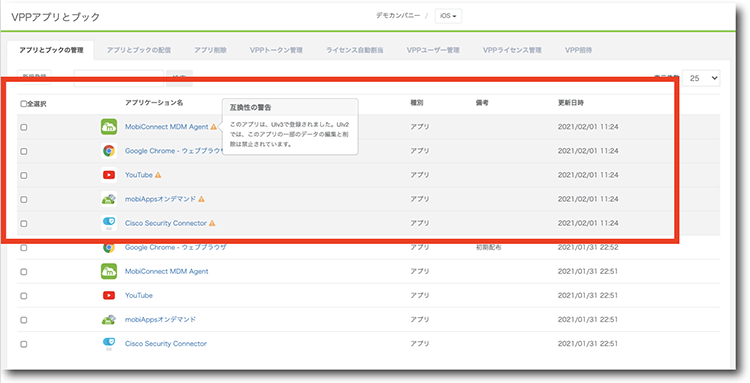Image resolution: width=750 pixels, height=383 pixels.
Task: Open Cisco Security Connector link with warning
Action: [165, 223]
